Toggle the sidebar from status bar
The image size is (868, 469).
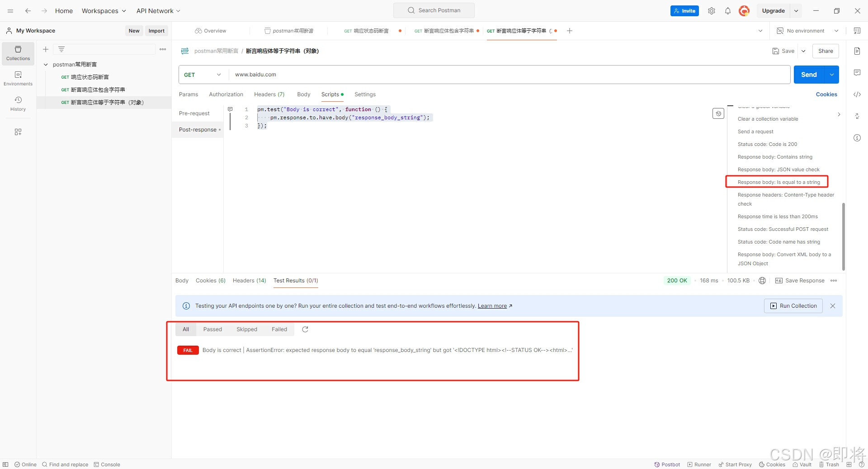pos(5,464)
